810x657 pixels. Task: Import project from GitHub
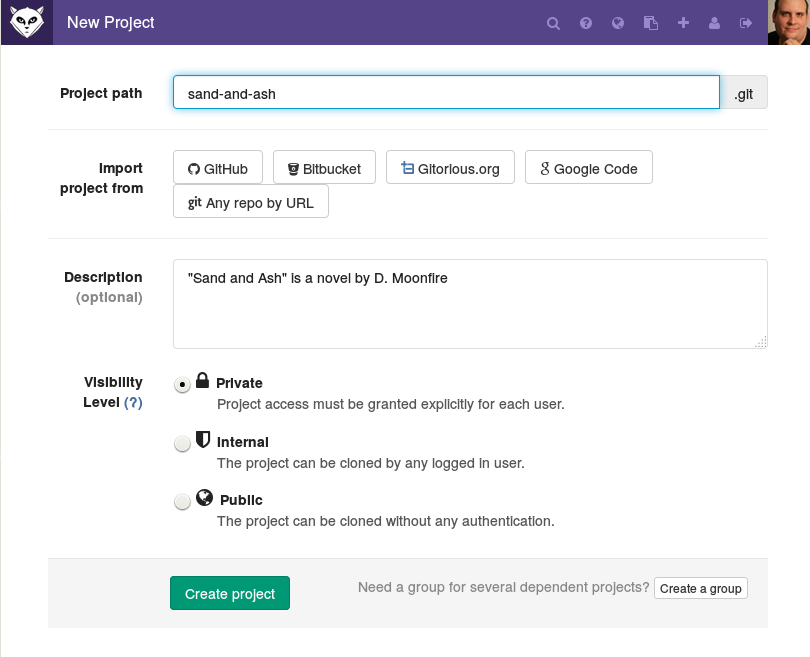click(218, 167)
